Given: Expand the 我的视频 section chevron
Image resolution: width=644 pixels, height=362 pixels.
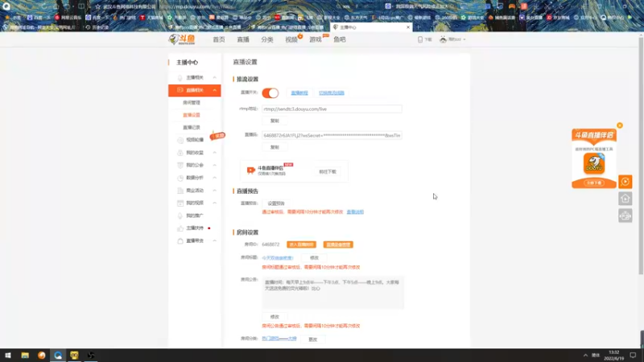Looking at the screenshot, I should (214, 203).
